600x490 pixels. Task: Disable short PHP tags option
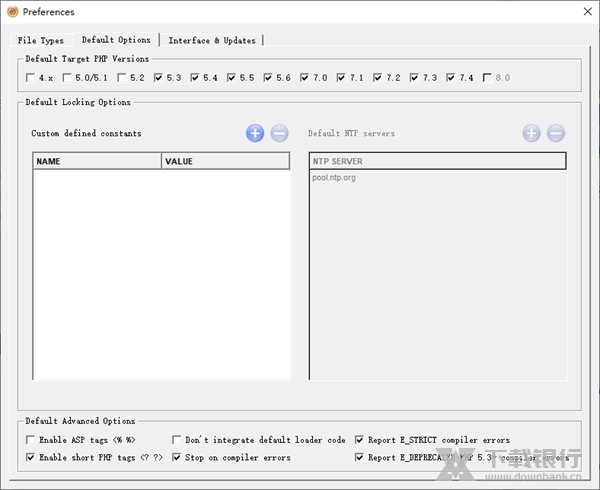pos(31,458)
